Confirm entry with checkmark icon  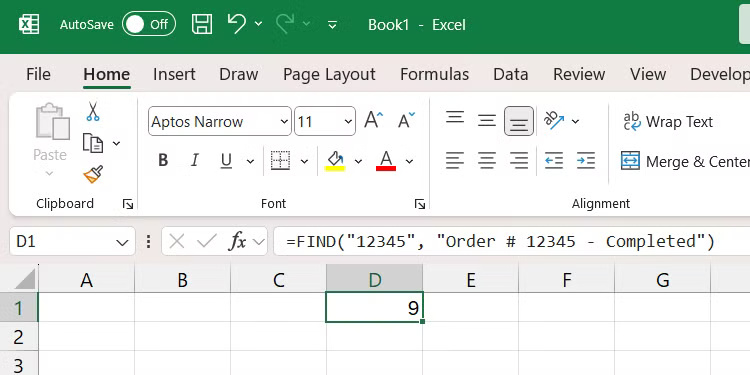coord(207,242)
